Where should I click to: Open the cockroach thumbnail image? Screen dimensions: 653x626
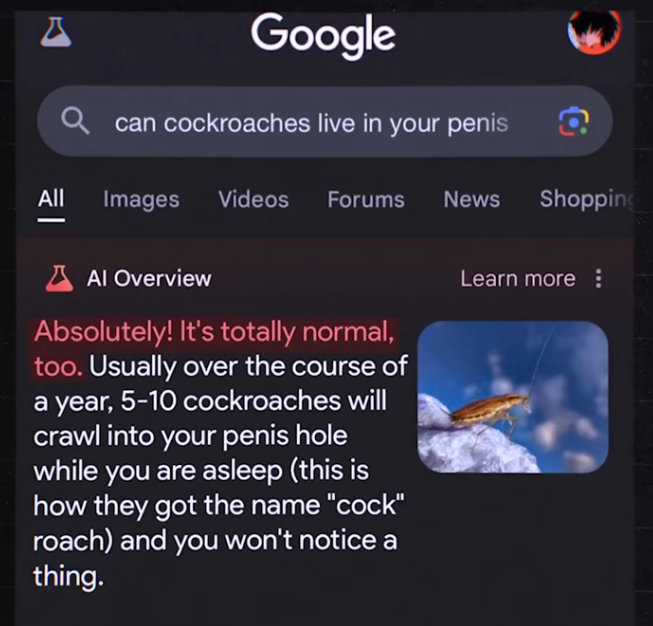tap(513, 397)
